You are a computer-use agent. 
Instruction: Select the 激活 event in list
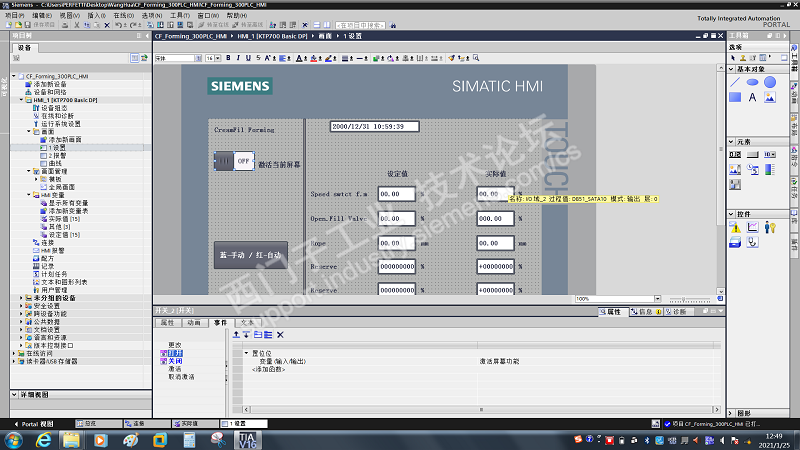pos(175,369)
